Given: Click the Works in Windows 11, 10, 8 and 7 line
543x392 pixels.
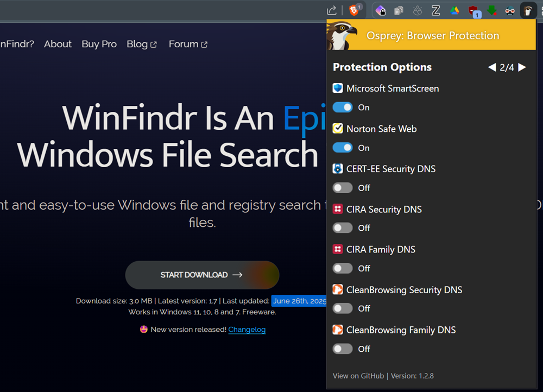Looking at the screenshot, I should pyautogui.click(x=202, y=312).
